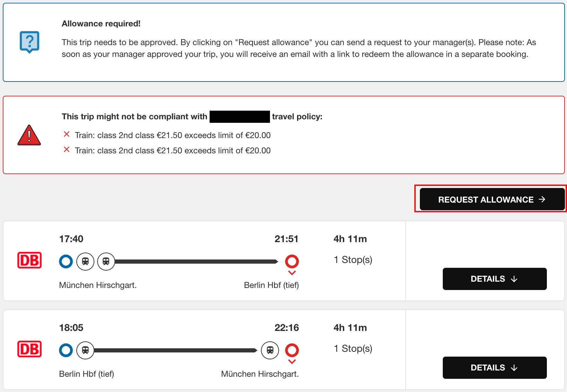The height and width of the screenshot is (392, 567).
Task: Click the DB logo on return trip
Action: (x=29, y=349)
